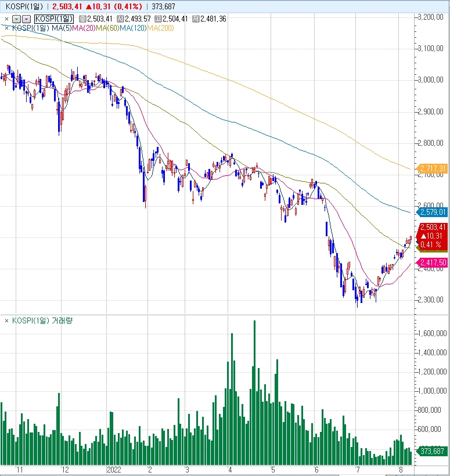The image size is (450, 476).
Task: Click the 800,000 volume axis label
Action: [429, 410]
